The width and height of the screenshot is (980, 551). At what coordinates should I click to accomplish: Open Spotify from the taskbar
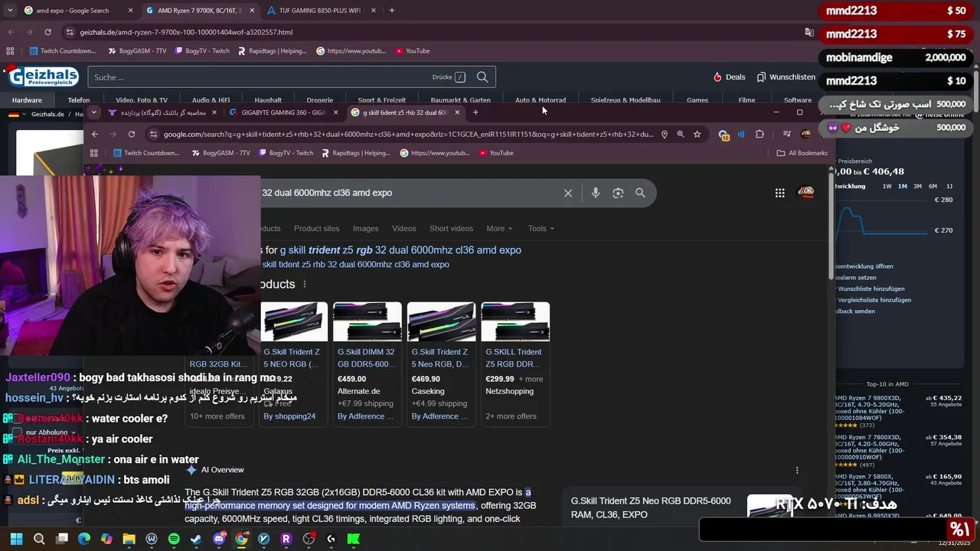coord(174,539)
